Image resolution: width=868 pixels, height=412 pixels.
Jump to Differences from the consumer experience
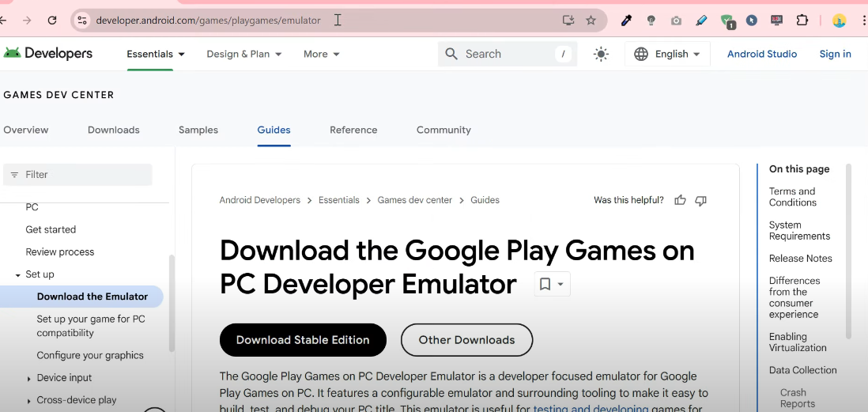794,297
